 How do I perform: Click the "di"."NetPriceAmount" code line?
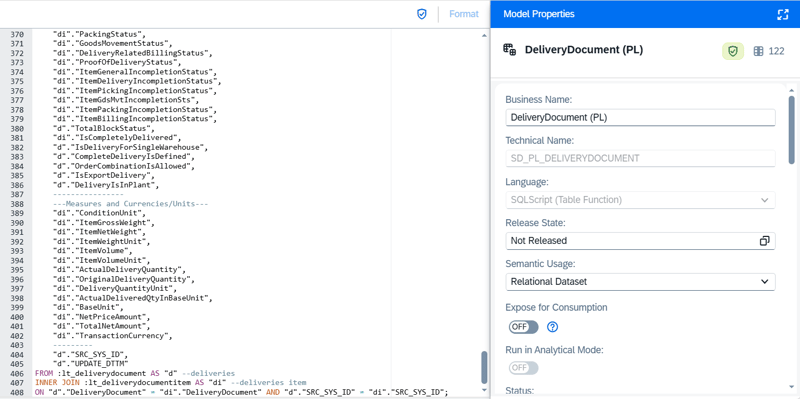point(101,316)
